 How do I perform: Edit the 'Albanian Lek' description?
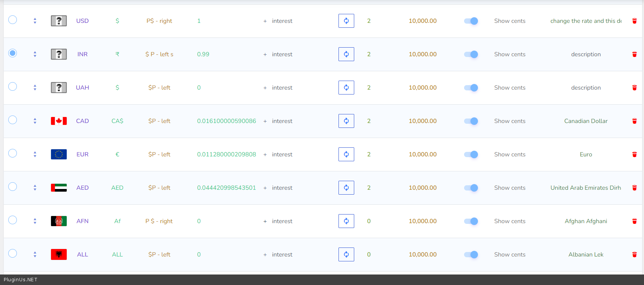(586, 255)
